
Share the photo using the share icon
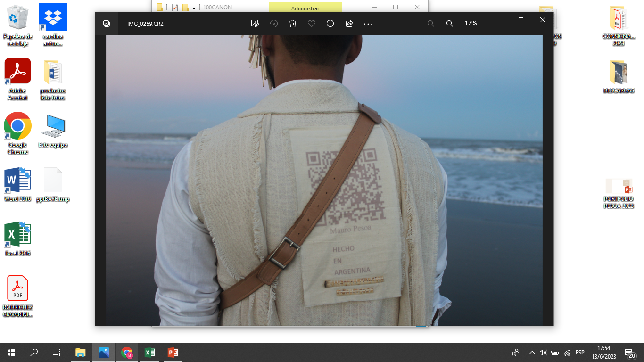click(x=349, y=24)
